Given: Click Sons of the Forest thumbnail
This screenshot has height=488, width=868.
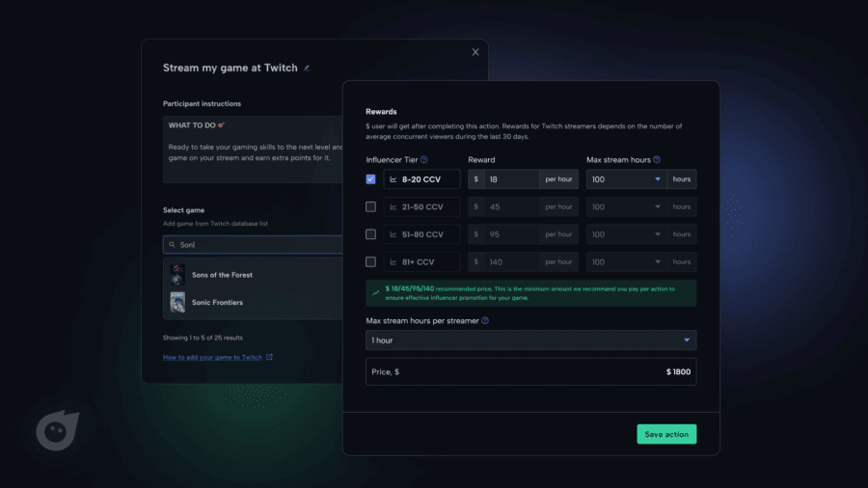Looking at the screenshot, I should tap(177, 275).
